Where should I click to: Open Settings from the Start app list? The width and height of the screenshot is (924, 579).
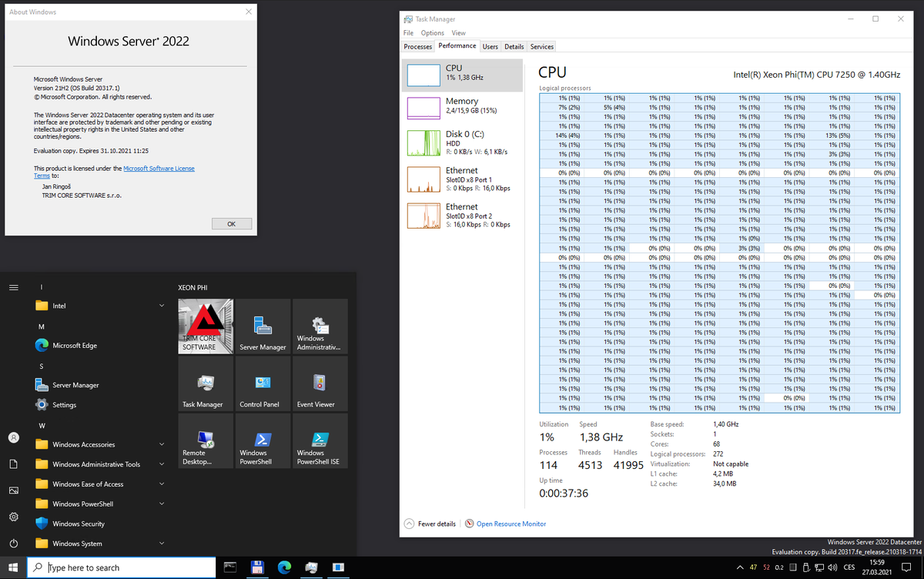click(x=100, y=405)
